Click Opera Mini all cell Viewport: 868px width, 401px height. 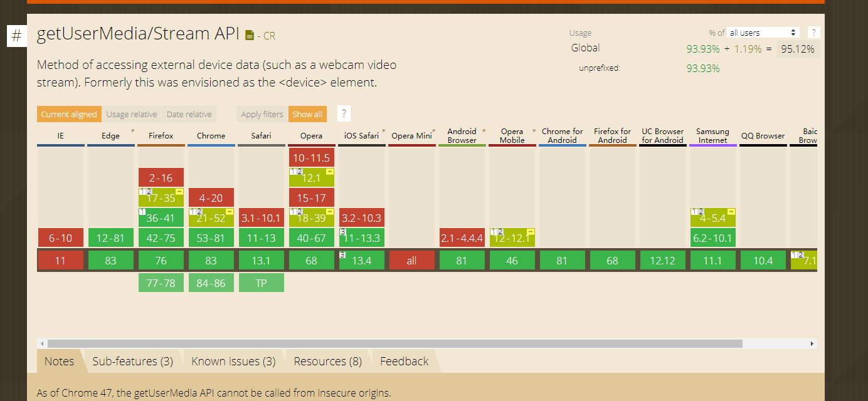coord(411,261)
